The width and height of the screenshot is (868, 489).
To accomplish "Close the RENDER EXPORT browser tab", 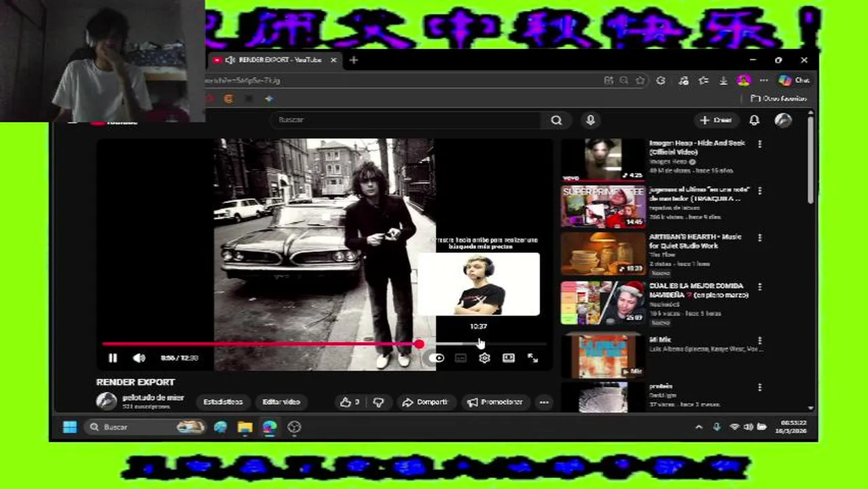I will [x=333, y=60].
